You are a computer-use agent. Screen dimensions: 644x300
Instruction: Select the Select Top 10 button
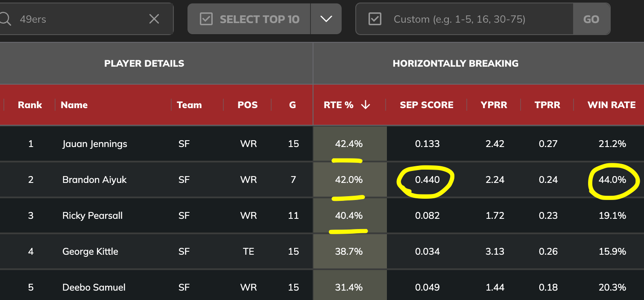click(x=249, y=19)
